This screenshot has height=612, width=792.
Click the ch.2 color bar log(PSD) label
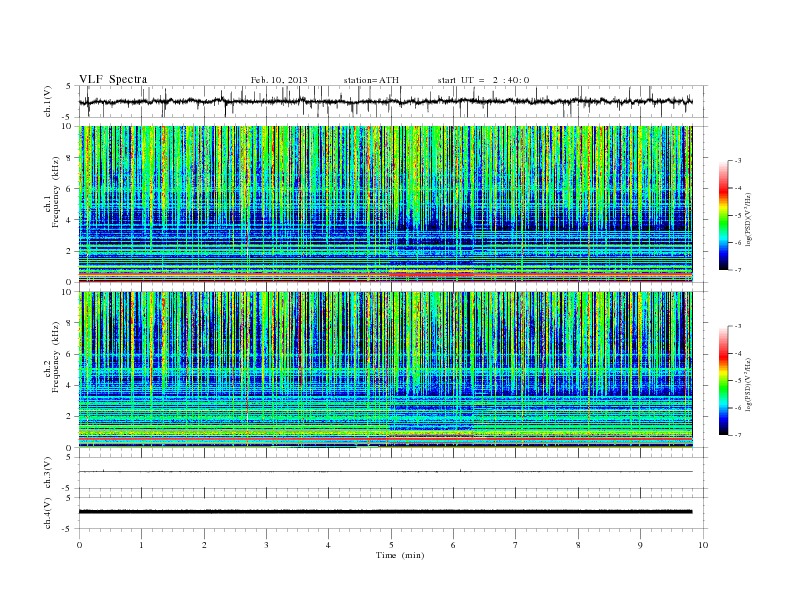748,384
